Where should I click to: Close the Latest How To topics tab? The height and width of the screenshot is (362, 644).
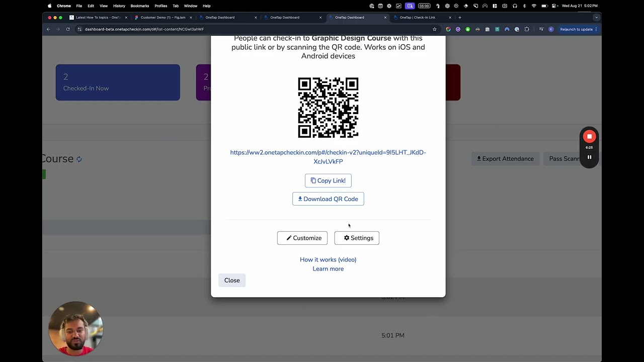(x=126, y=18)
